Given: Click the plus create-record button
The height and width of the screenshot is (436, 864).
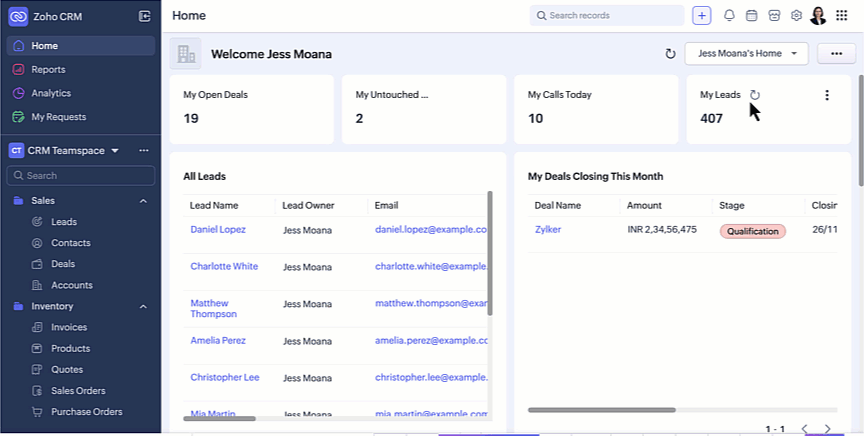Looking at the screenshot, I should coord(702,16).
